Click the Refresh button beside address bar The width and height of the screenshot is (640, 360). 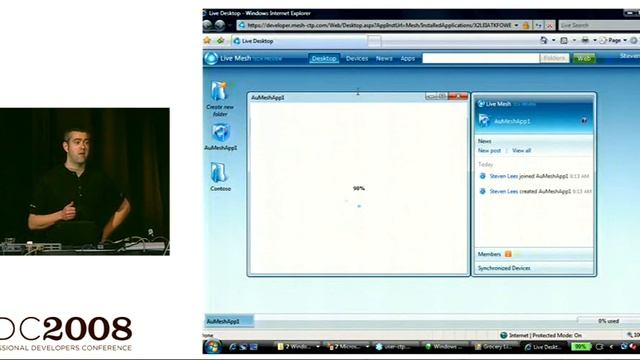point(539,25)
